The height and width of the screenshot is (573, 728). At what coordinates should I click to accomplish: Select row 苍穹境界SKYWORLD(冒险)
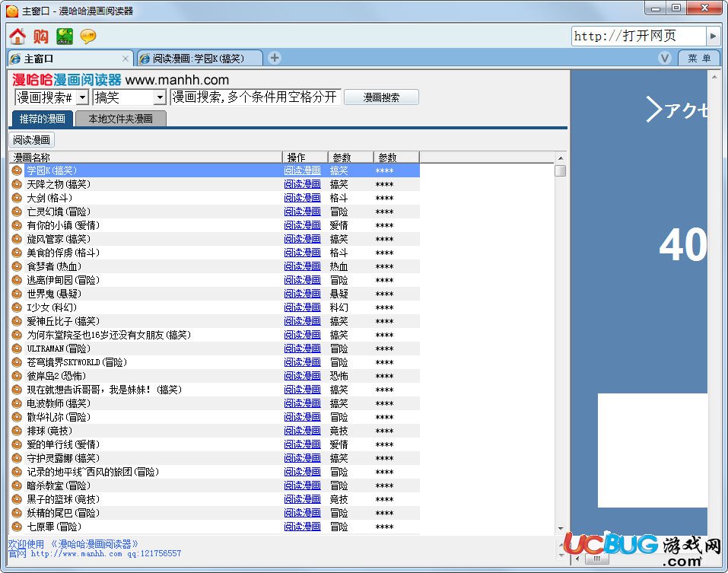click(x=215, y=362)
